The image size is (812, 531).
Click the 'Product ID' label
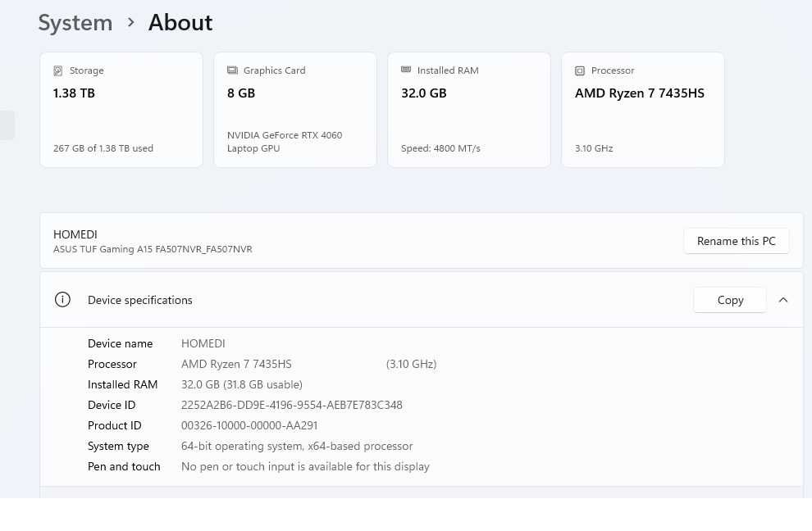tap(115, 425)
